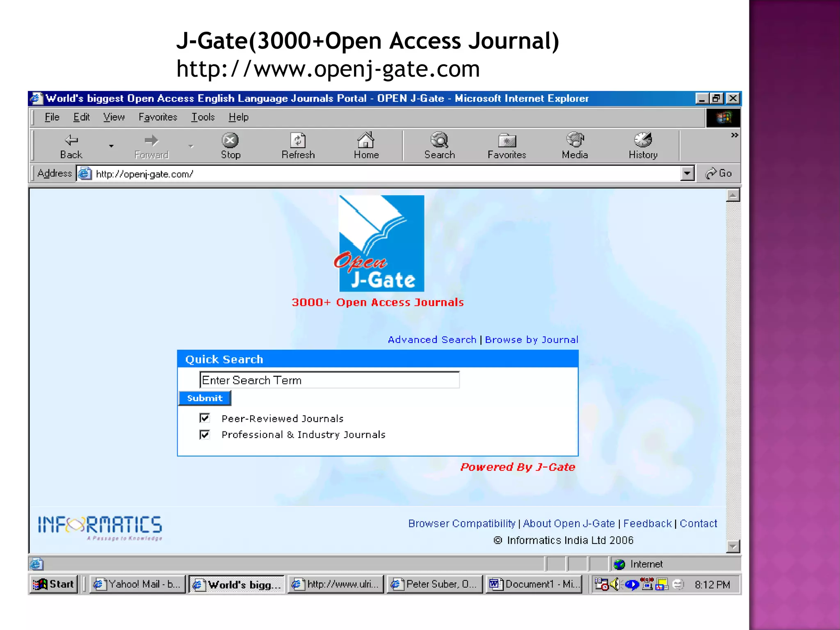Click the Feedback footer link
840x630 pixels.
[x=648, y=524]
